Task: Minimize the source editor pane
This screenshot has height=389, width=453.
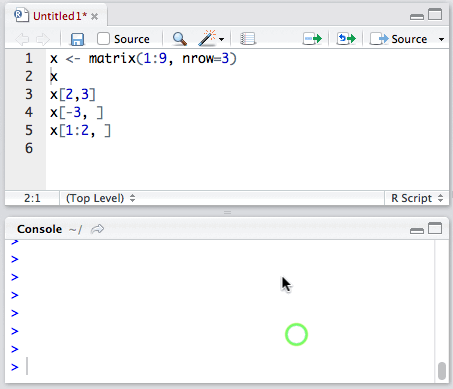Action: click(417, 17)
